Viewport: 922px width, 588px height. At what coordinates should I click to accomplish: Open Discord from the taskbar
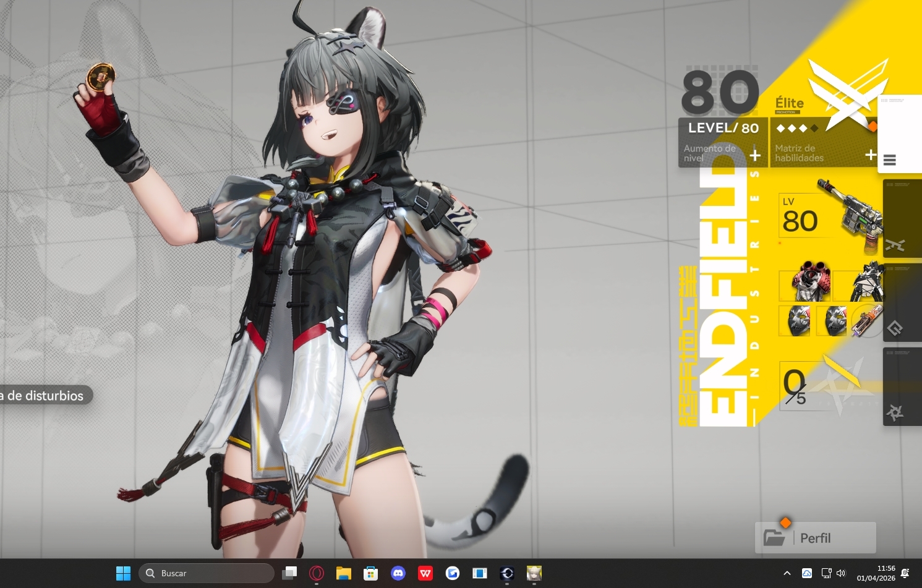point(398,573)
